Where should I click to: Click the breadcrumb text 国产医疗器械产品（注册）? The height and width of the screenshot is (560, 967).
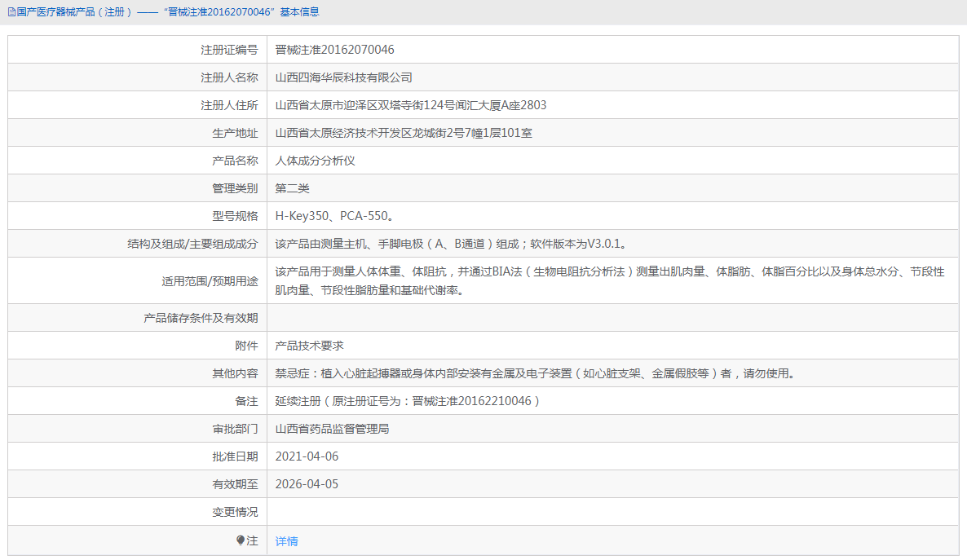(x=73, y=11)
